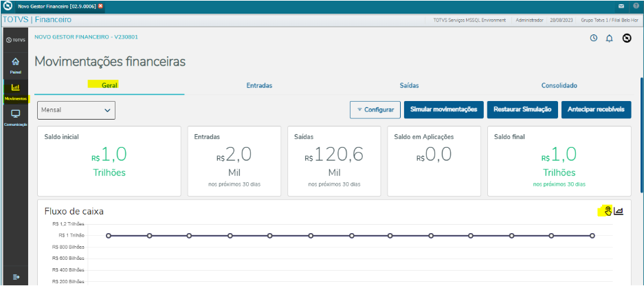Screen dimensions: 644x286
Task: Switch to the Entradas tab
Action: 259,85
